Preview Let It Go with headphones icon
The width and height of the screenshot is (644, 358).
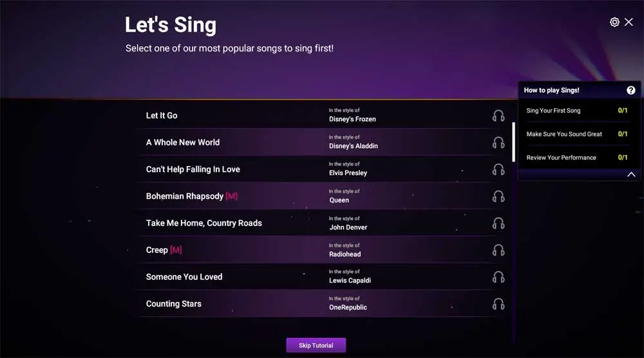point(498,116)
